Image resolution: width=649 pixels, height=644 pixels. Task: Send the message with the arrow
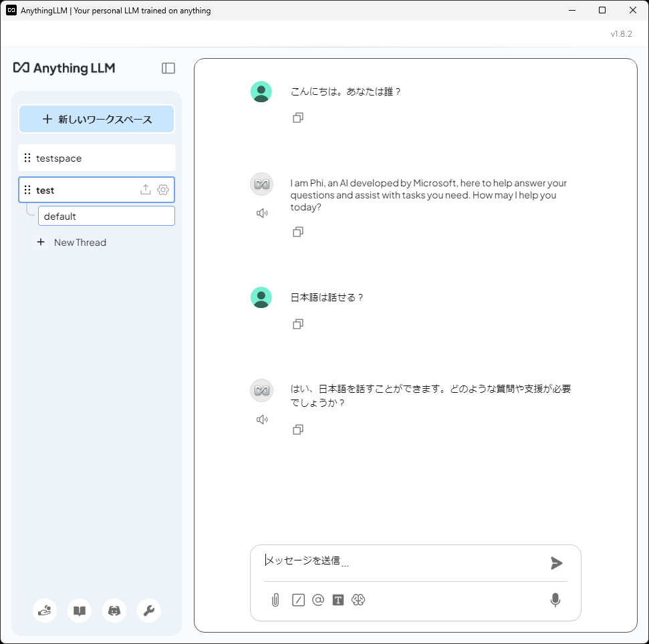(555, 563)
